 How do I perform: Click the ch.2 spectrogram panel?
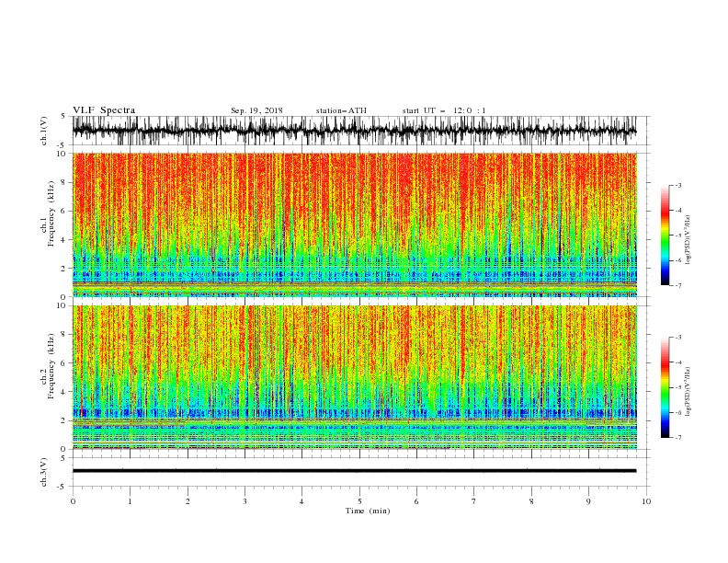[x=355, y=377]
